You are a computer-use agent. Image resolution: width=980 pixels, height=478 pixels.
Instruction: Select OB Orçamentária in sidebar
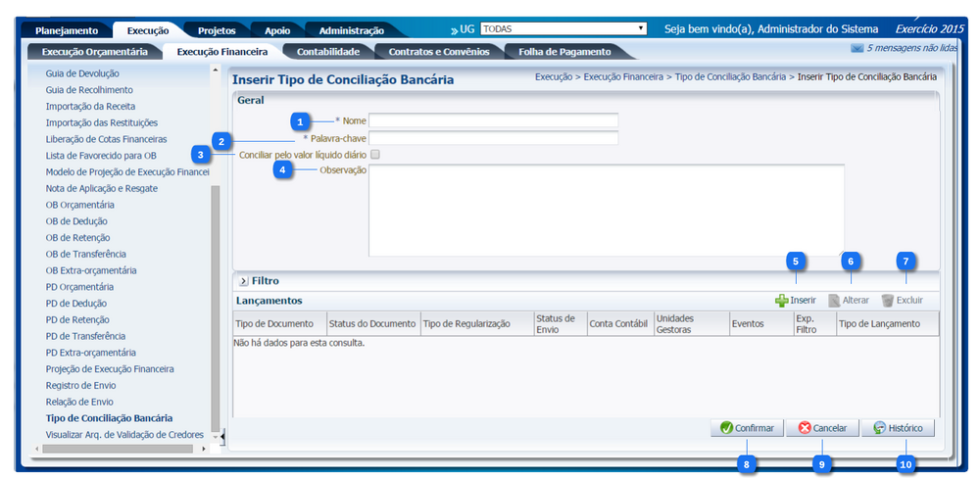click(79, 205)
